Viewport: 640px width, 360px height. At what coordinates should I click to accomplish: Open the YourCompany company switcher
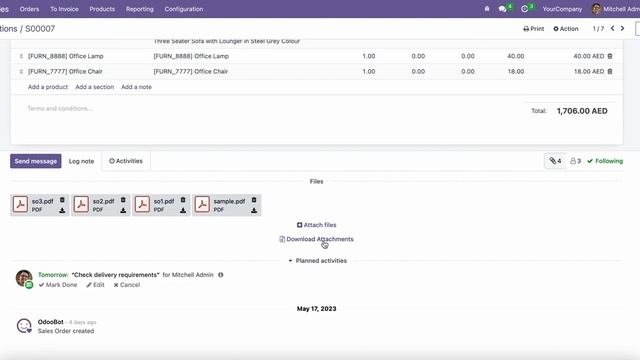[562, 9]
